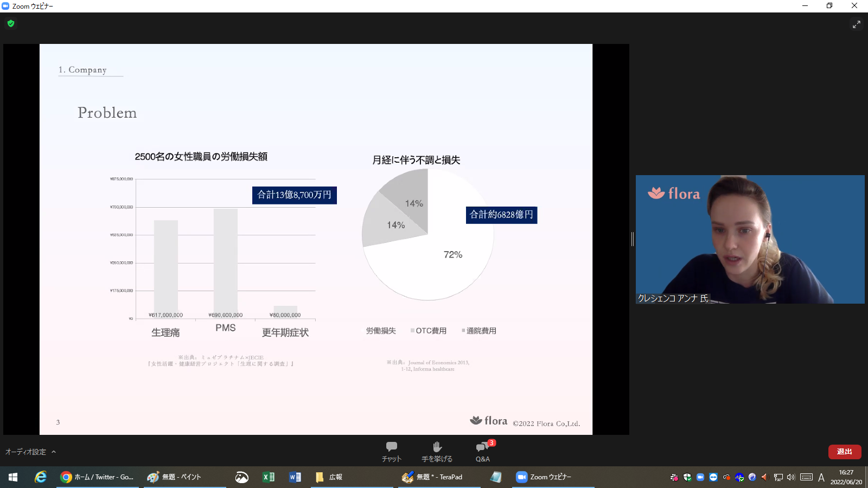The width and height of the screenshot is (868, 488).
Task: Click the system volume speaker icon
Action: [791, 477]
